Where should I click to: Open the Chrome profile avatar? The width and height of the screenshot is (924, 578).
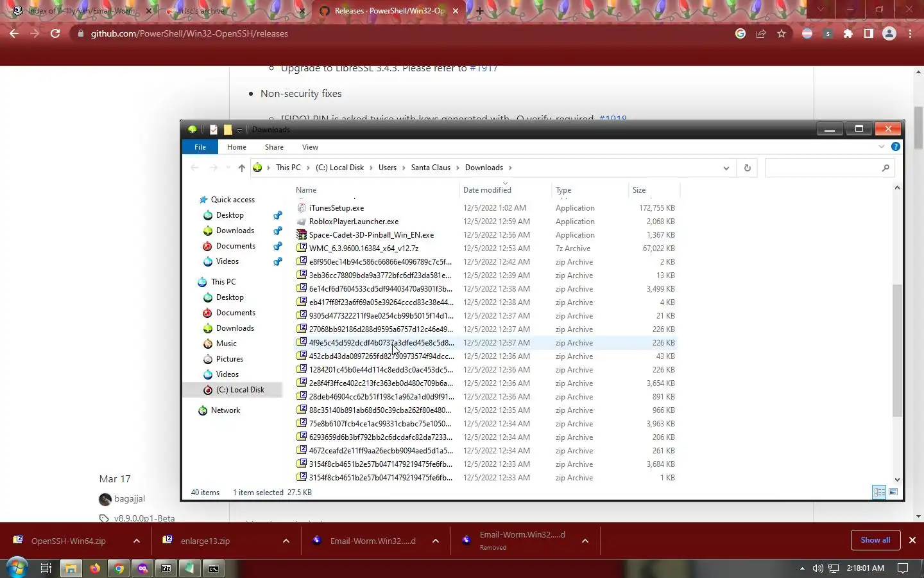[889, 33]
